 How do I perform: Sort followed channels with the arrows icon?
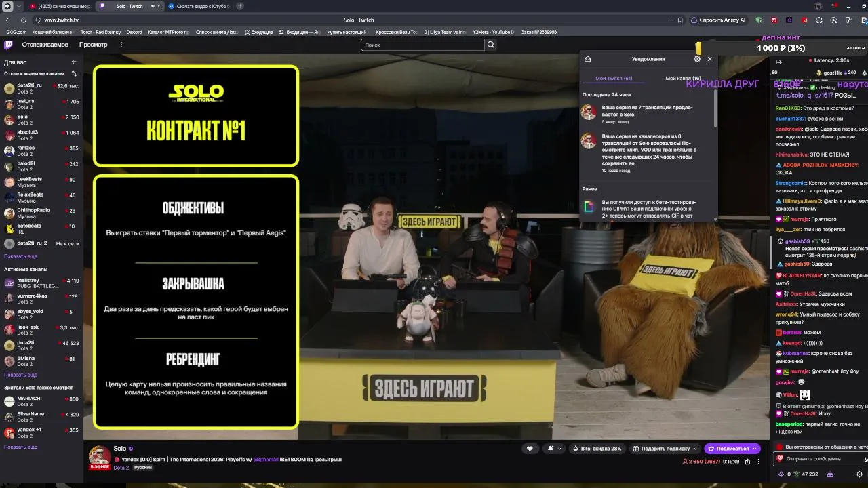[74, 73]
